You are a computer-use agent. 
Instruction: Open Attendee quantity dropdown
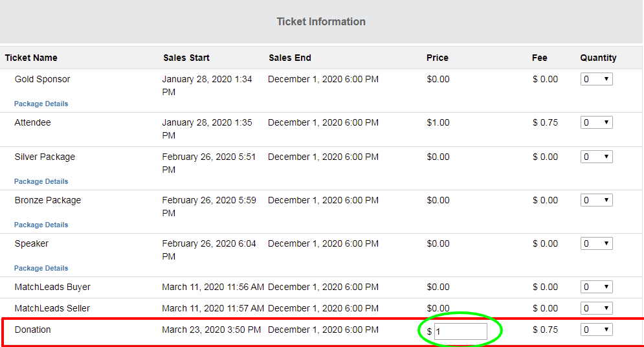click(x=596, y=122)
